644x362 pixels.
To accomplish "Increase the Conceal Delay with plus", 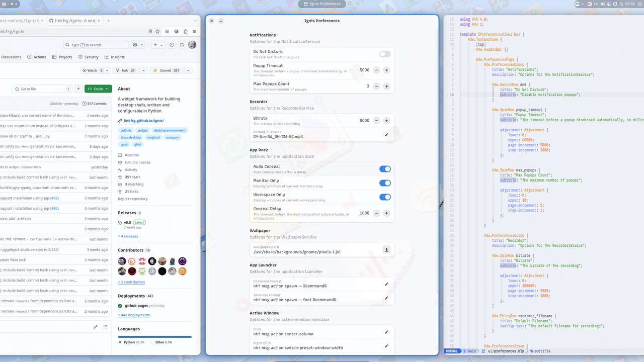I will (386, 213).
